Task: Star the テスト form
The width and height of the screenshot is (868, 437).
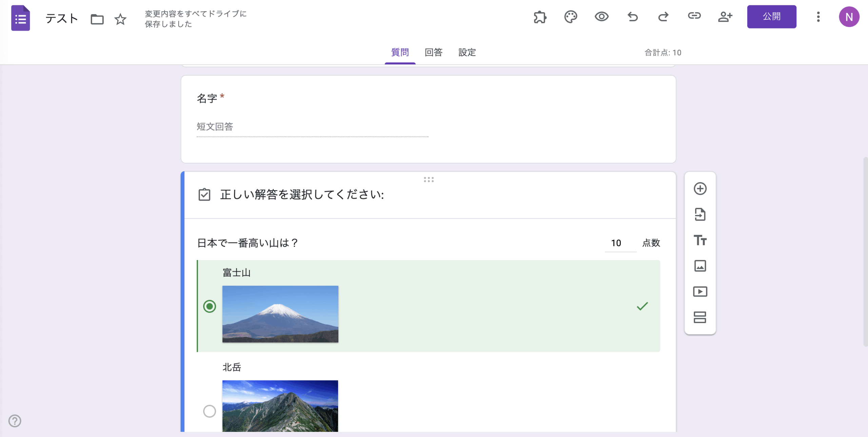Action: [x=120, y=19]
